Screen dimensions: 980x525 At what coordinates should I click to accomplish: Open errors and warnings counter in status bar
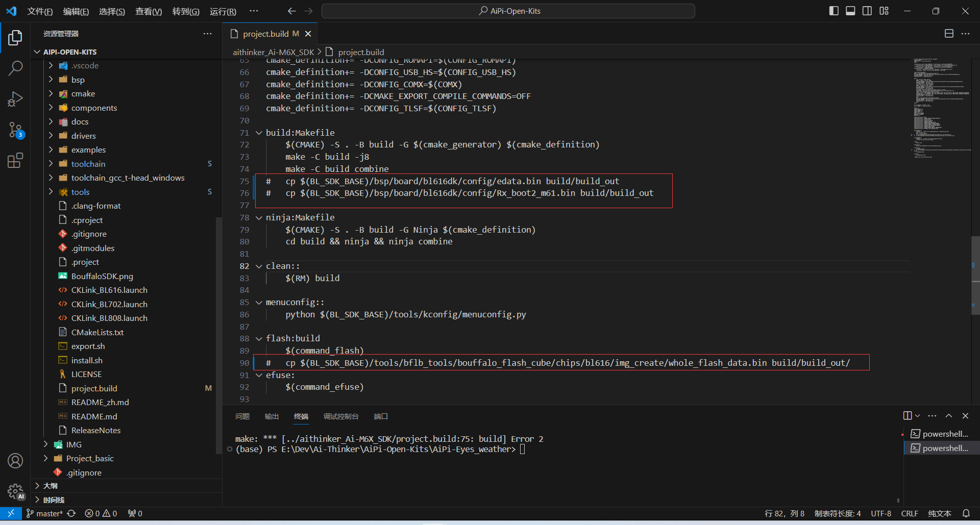pos(101,513)
